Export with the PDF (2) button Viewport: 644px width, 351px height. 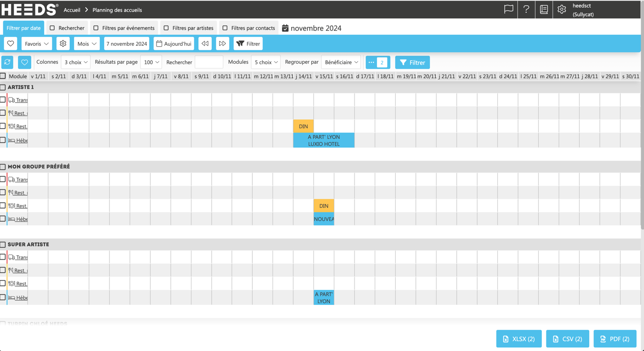pos(615,339)
